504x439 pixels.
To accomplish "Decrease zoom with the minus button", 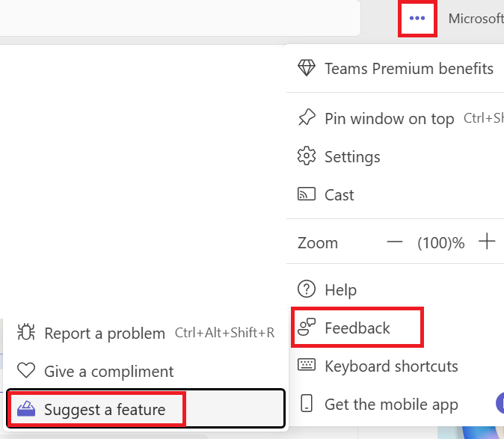I will tap(394, 242).
